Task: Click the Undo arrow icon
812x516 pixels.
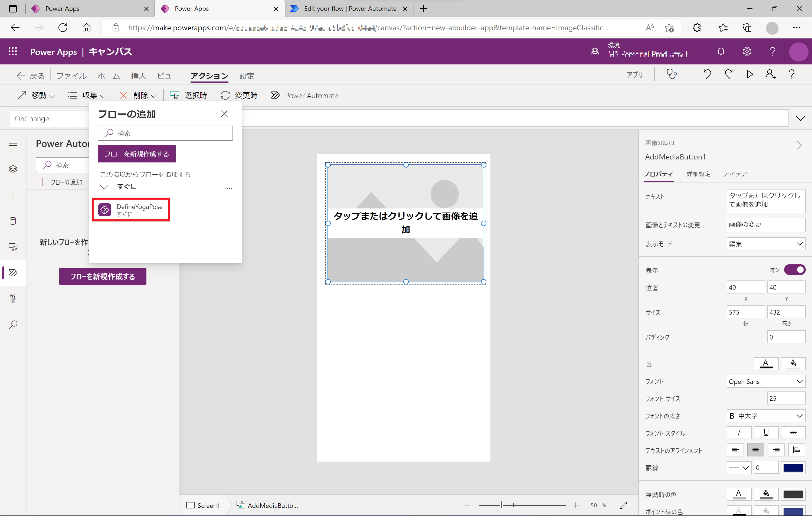Action: (x=707, y=74)
